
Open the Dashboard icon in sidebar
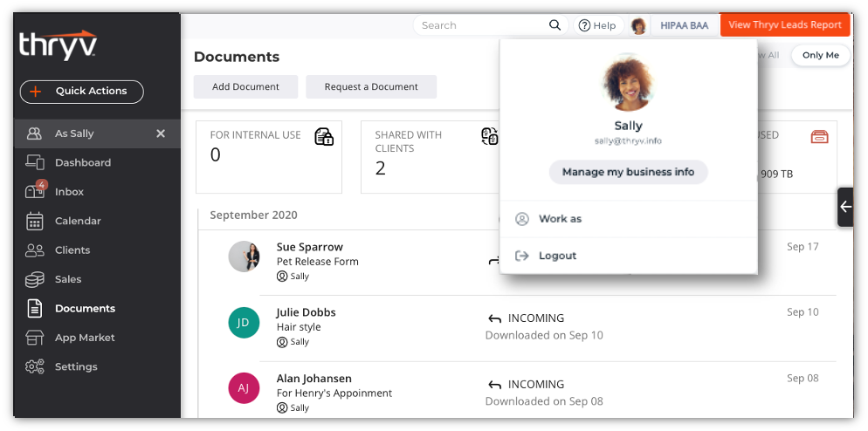(34, 162)
